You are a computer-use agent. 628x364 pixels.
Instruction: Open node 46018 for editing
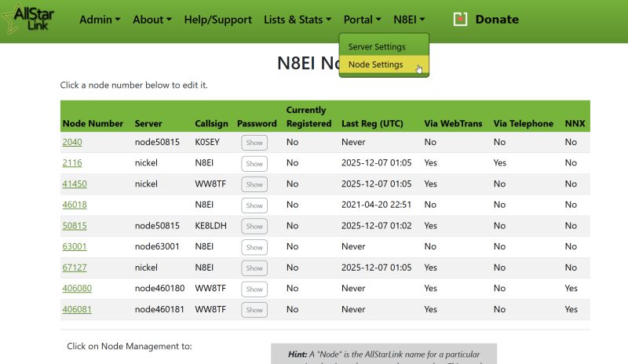pyautogui.click(x=75, y=205)
